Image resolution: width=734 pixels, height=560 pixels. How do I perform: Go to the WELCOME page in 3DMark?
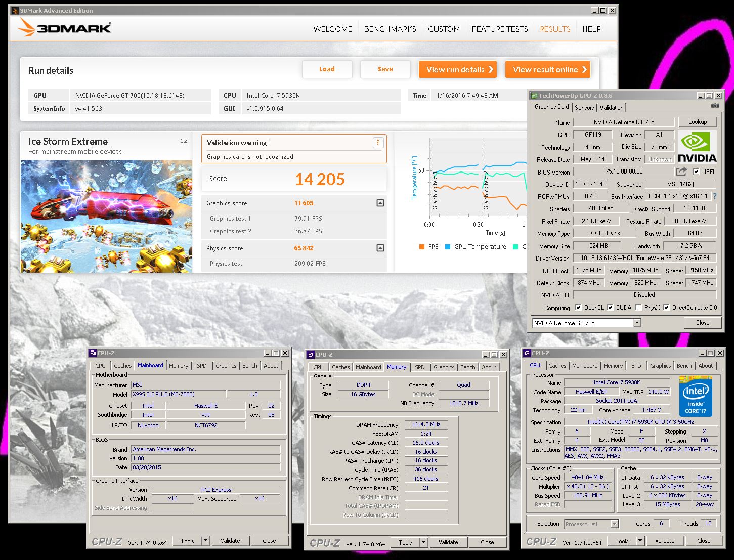click(333, 29)
